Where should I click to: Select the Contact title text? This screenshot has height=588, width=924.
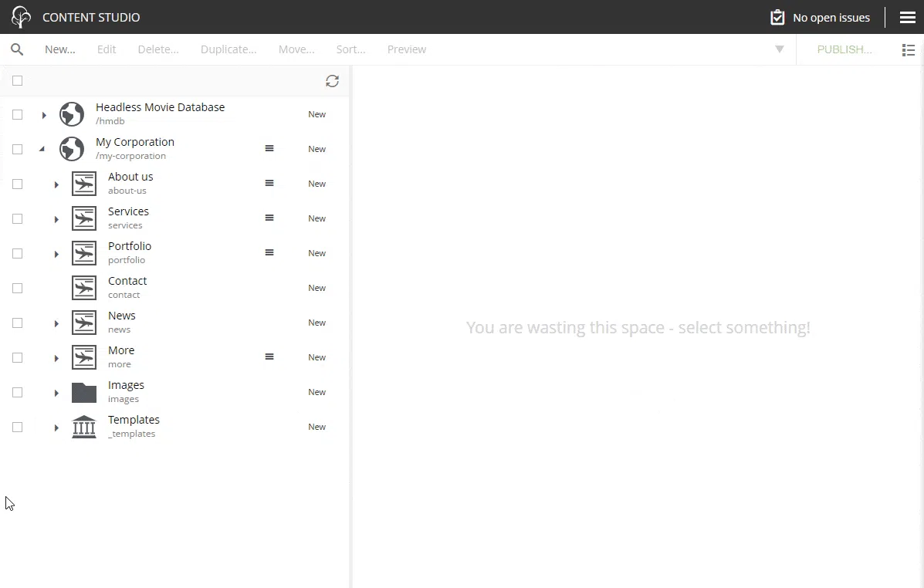click(x=127, y=281)
